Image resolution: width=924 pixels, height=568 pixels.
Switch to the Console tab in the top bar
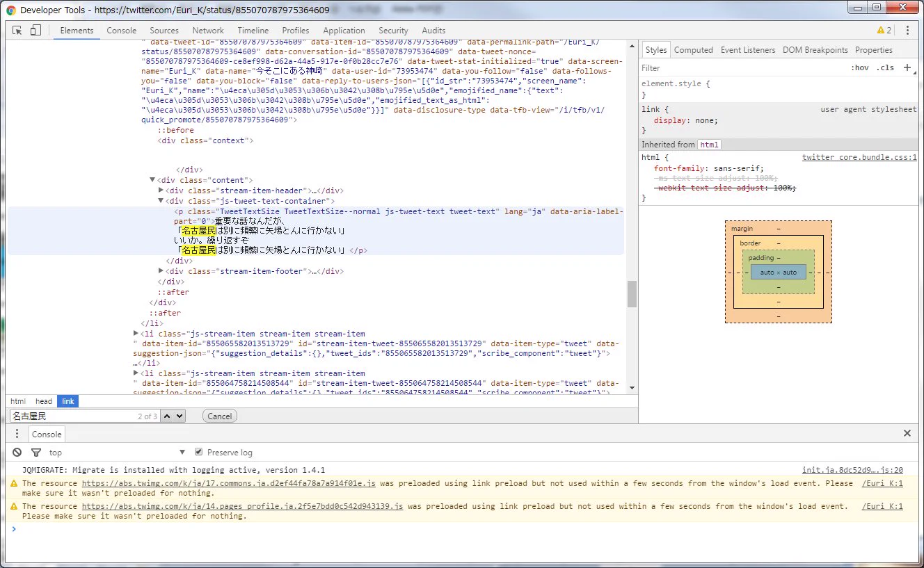(x=122, y=31)
